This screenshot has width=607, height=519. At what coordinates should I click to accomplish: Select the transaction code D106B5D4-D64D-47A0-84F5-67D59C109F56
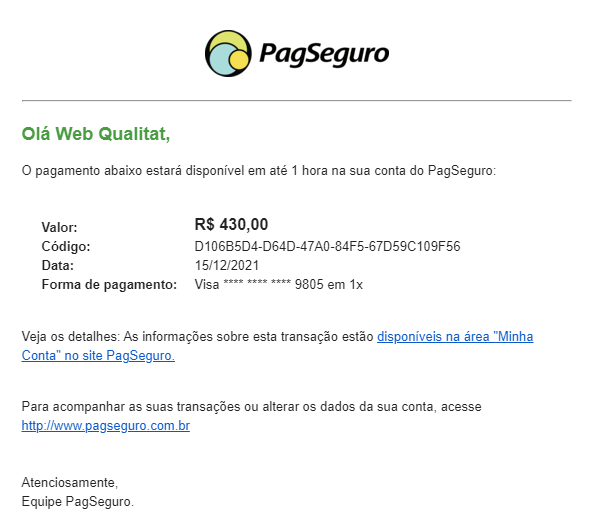coord(328,247)
